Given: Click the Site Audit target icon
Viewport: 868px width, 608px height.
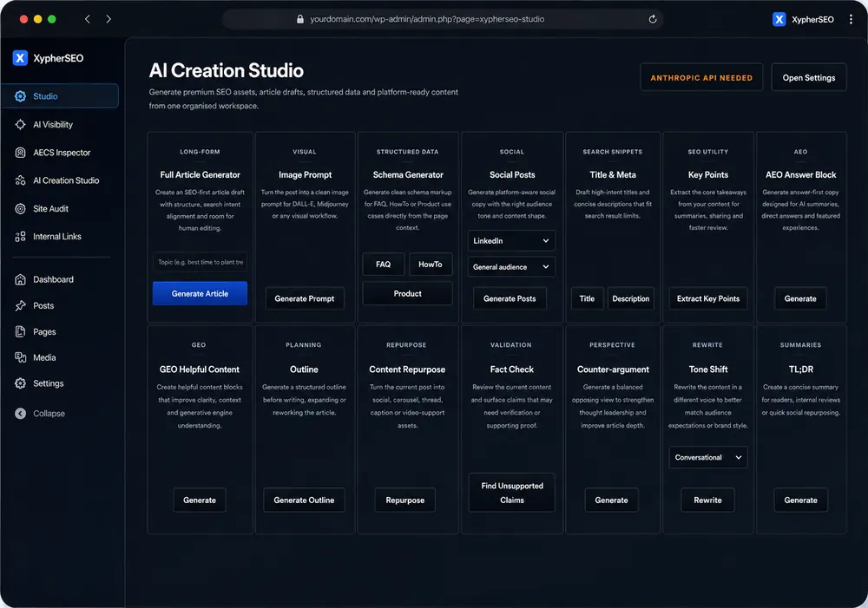Looking at the screenshot, I should (x=21, y=208).
